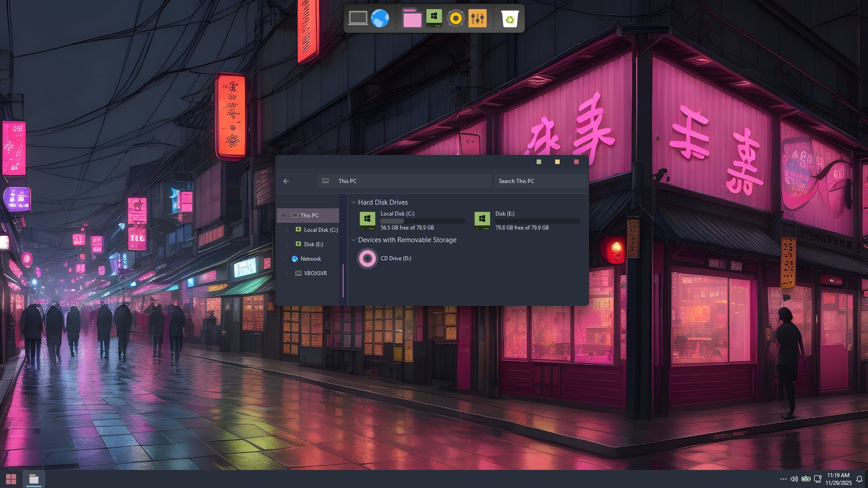Select the CD Drive (D:) disc icon
Image resolution: width=868 pixels, height=488 pixels.
[367, 258]
